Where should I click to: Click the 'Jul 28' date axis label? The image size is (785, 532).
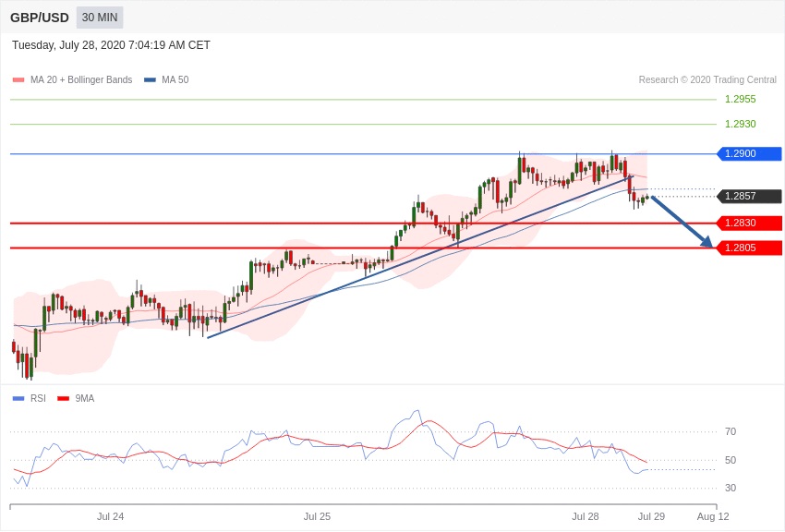[x=586, y=516]
